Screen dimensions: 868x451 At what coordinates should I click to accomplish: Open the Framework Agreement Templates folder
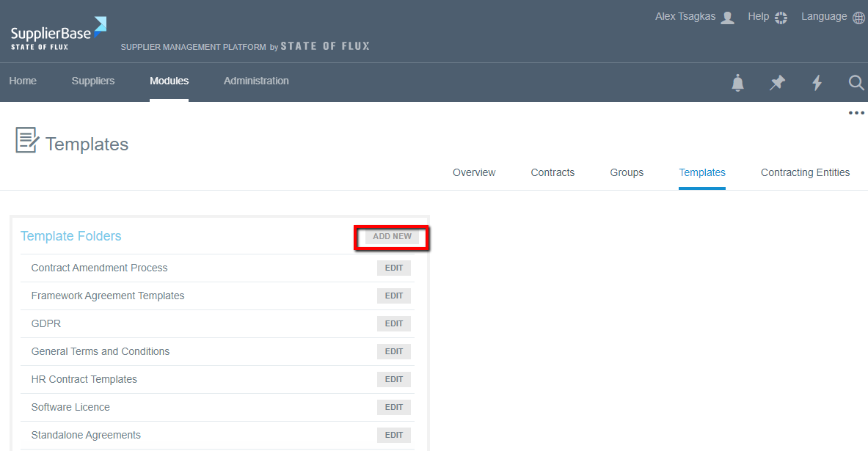pos(107,296)
